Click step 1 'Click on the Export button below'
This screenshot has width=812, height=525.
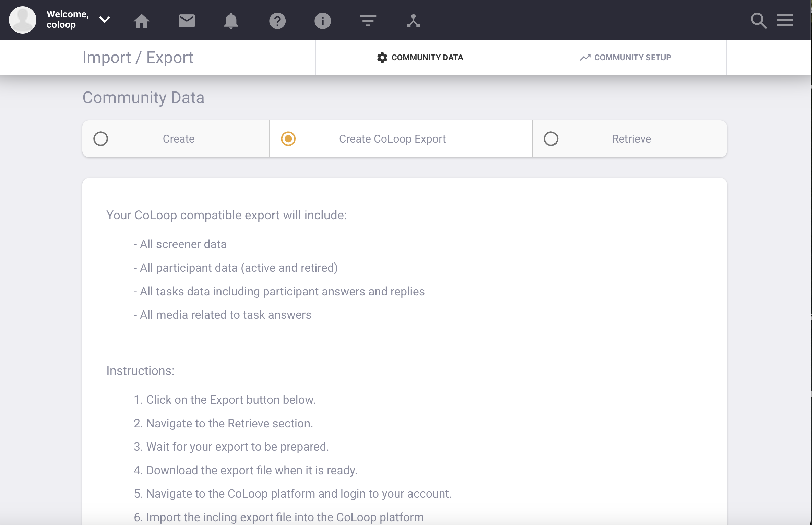pos(225,400)
